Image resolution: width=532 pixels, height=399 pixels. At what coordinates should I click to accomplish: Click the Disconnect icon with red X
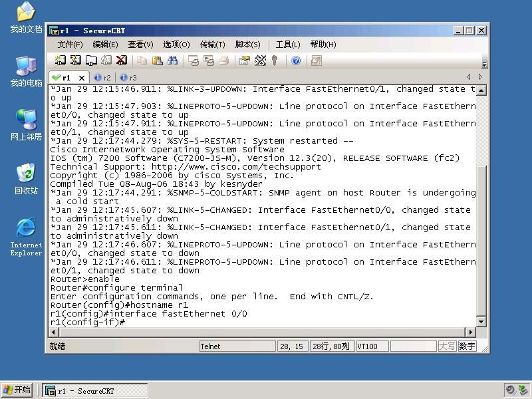[x=122, y=61]
